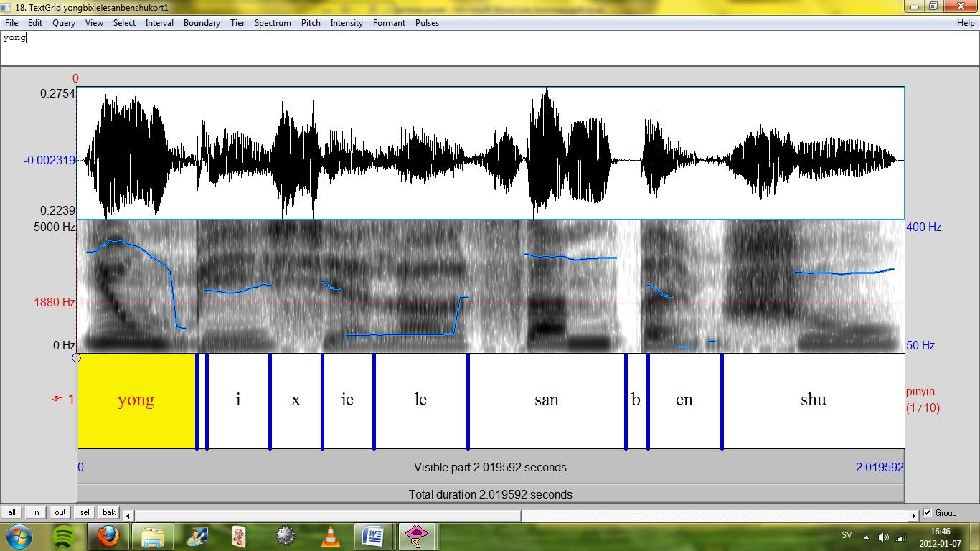Click the volume speaker tray icon
The width and height of the screenshot is (980, 551).
coord(884,537)
